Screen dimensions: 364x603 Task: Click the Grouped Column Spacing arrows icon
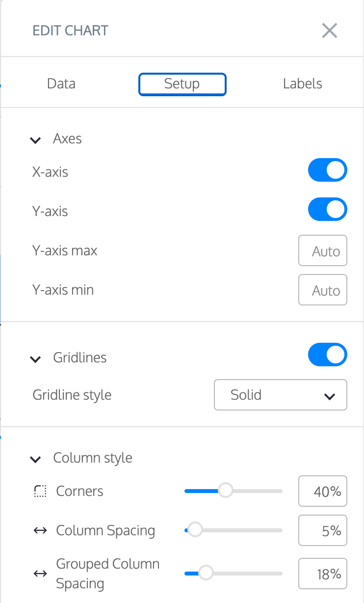(40, 574)
